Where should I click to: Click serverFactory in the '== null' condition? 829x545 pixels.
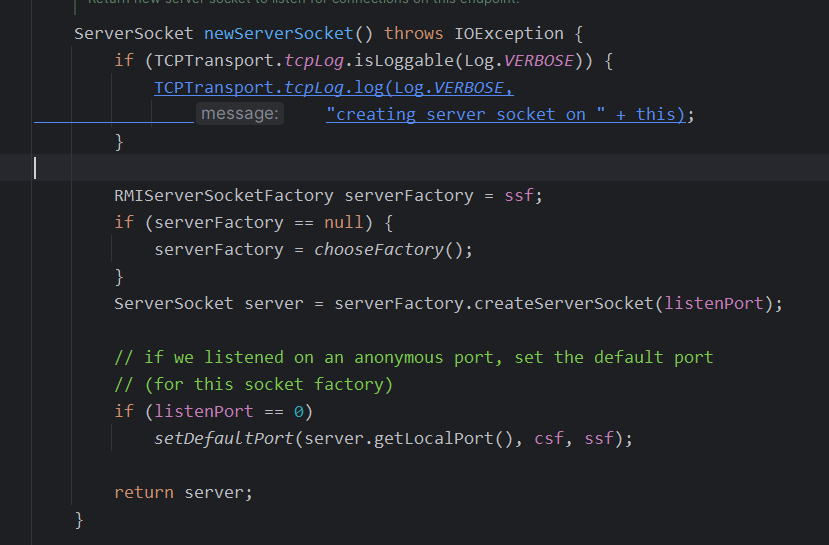218,223
